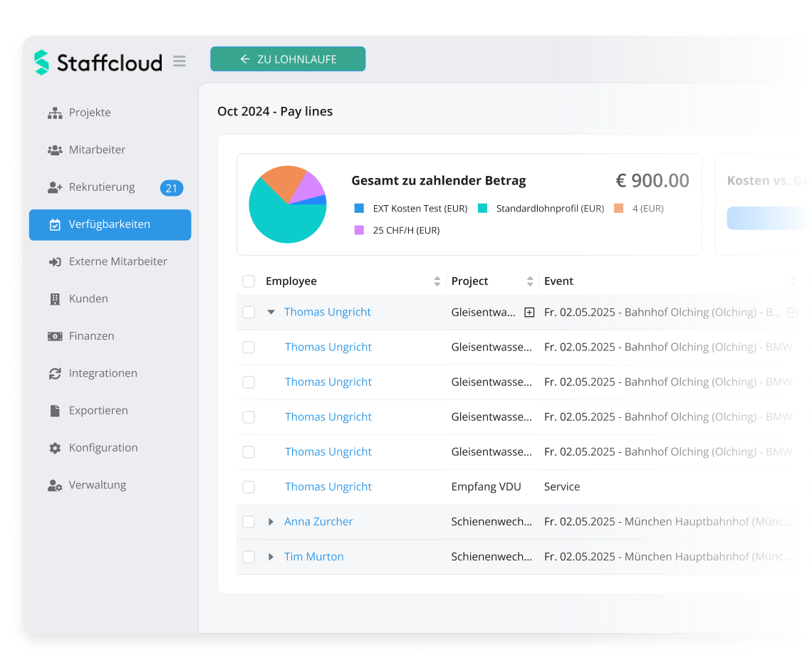Click the Rekrutierung add-user icon
The image size is (812, 668).
tap(55, 187)
